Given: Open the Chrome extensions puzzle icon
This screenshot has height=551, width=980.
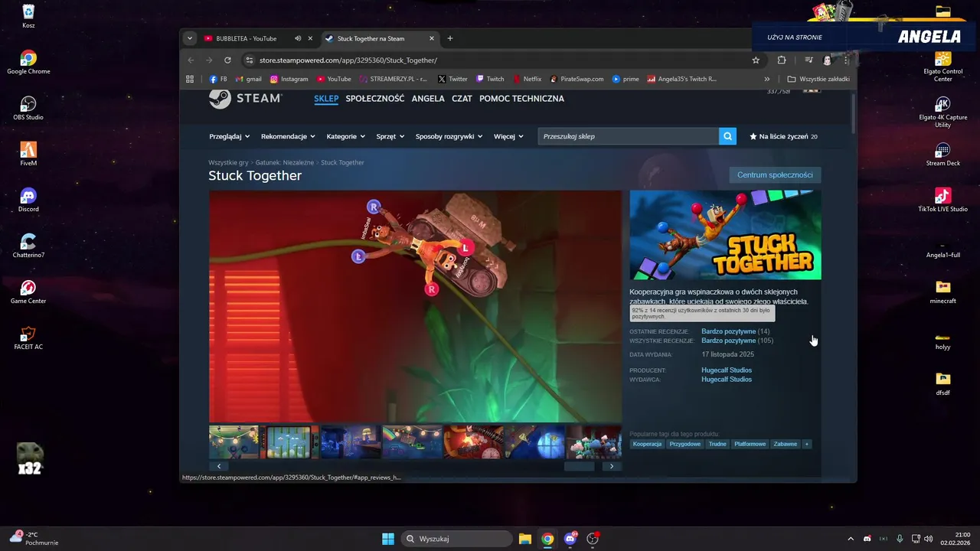Looking at the screenshot, I should click(x=782, y=60).
